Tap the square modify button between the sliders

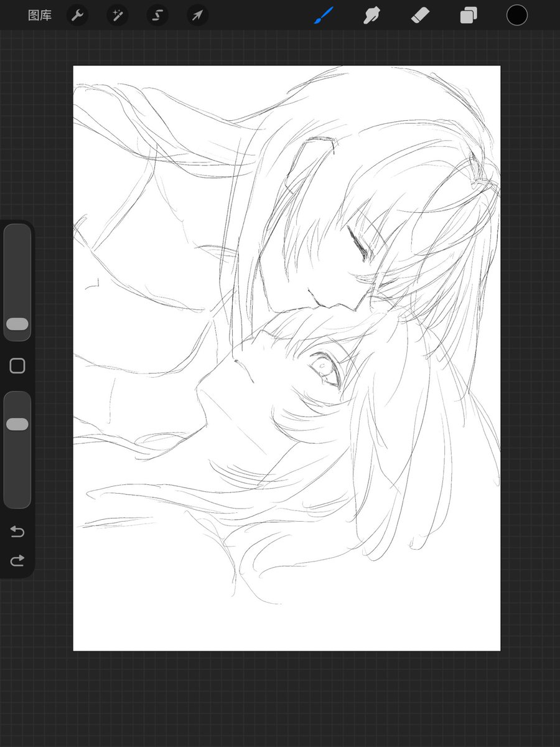click(x=17, y=366)
